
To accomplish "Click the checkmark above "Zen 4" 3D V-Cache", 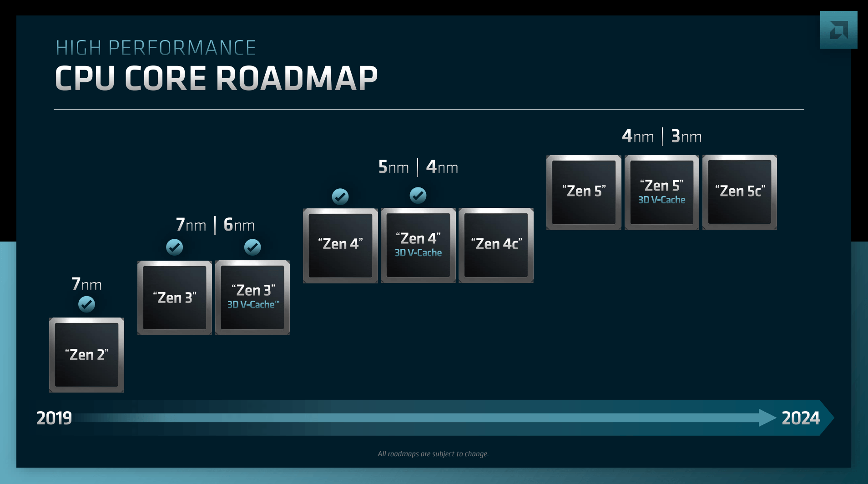I will click(x=418, y=196).
